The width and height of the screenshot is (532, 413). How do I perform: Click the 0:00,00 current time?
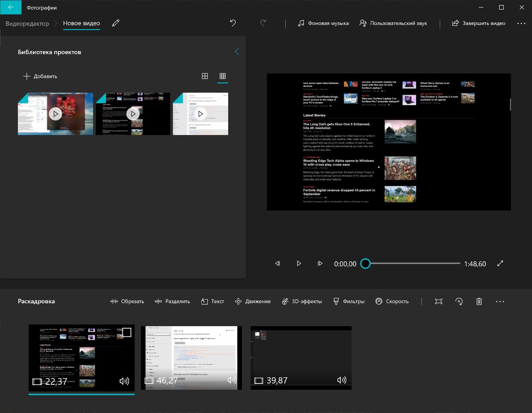point(345,264)
